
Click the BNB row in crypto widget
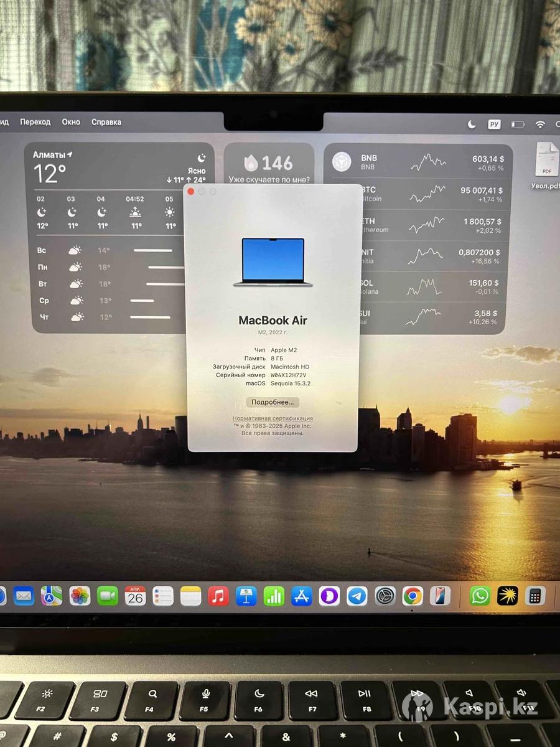pos(419,162)
